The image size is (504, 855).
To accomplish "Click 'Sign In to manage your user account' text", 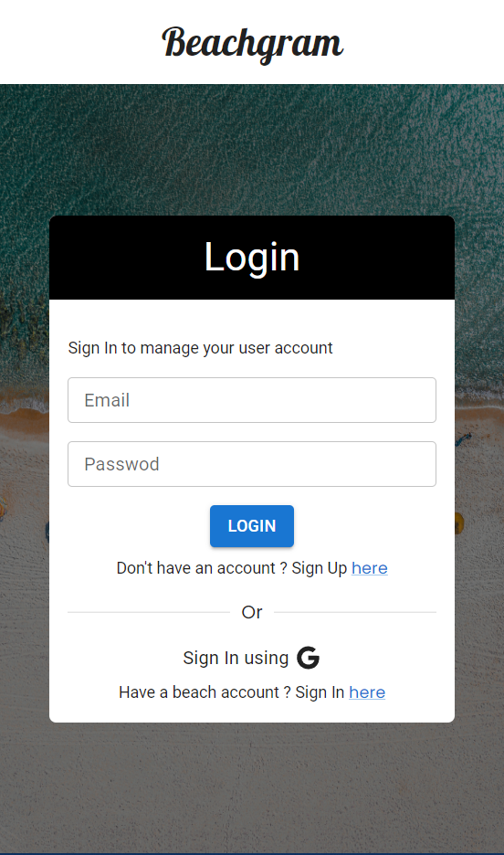I will (200, 348).
